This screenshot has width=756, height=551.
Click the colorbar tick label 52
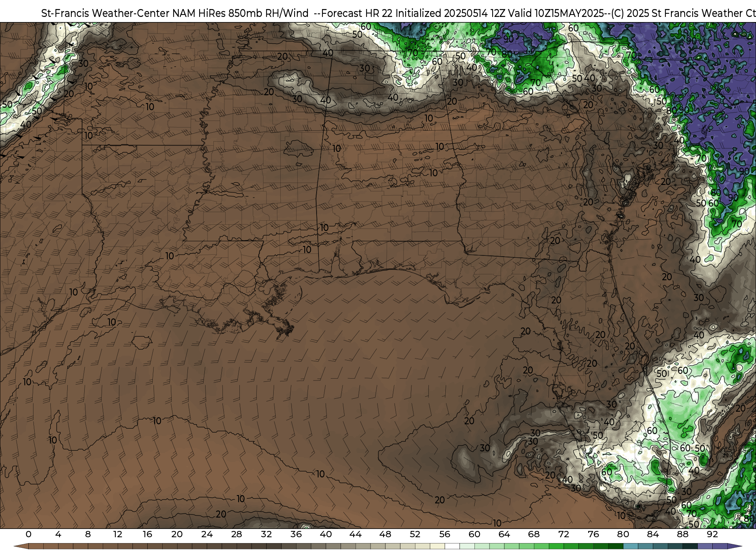tap(415, 534)
